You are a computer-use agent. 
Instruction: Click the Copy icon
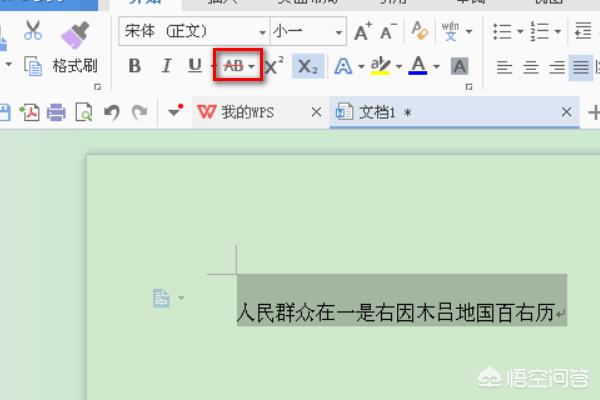(33, 66)
